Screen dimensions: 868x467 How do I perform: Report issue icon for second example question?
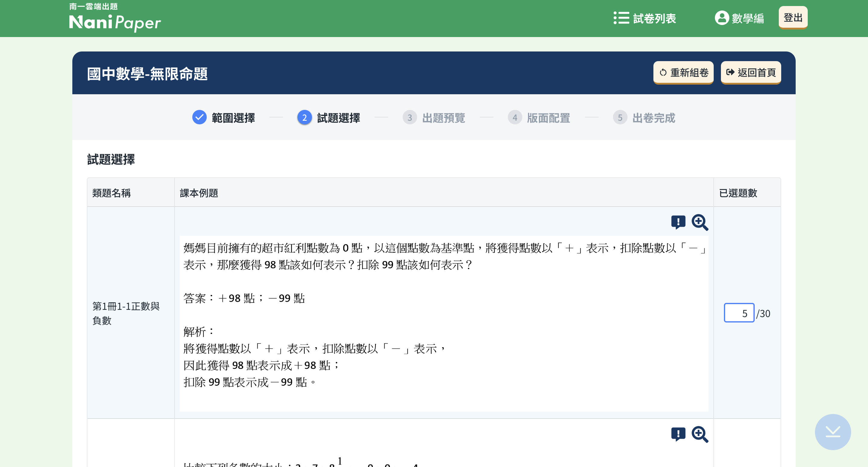678,434
